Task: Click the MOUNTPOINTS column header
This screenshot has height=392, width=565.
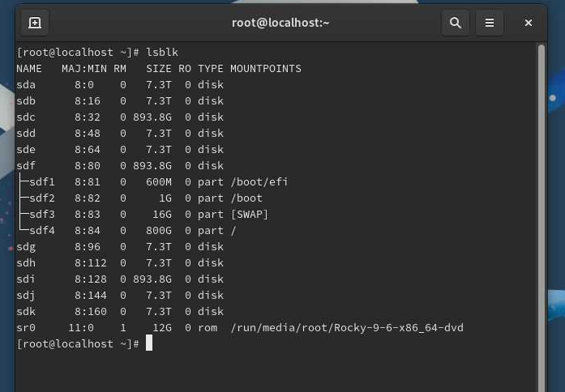Action: click(x=266, y=69)
